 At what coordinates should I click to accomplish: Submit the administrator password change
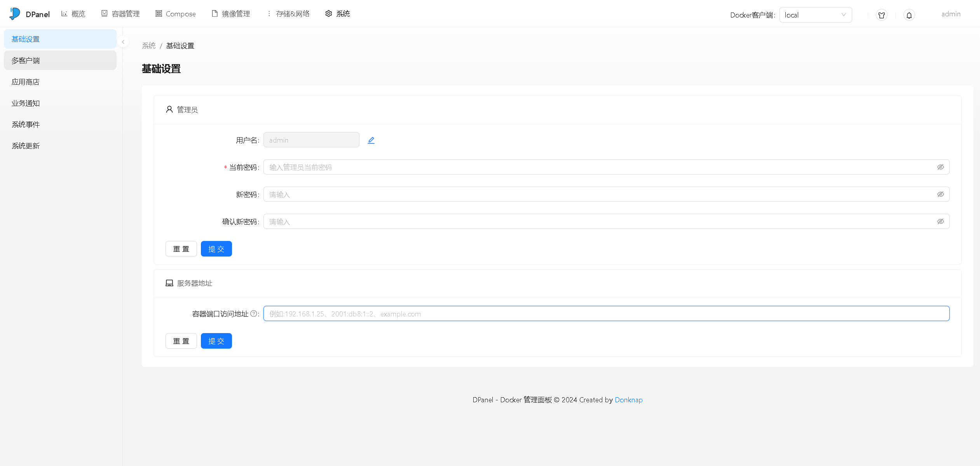216,249
